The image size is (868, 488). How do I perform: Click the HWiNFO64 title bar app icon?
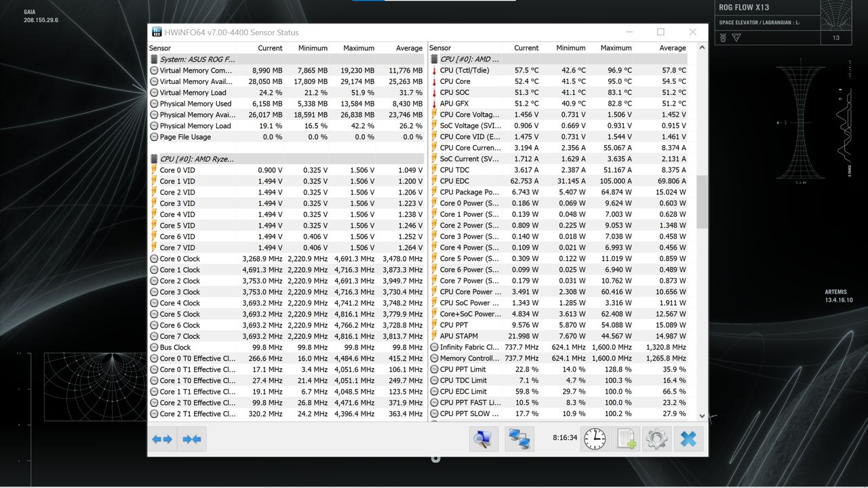pyautogui.click(x=157, y=32)
